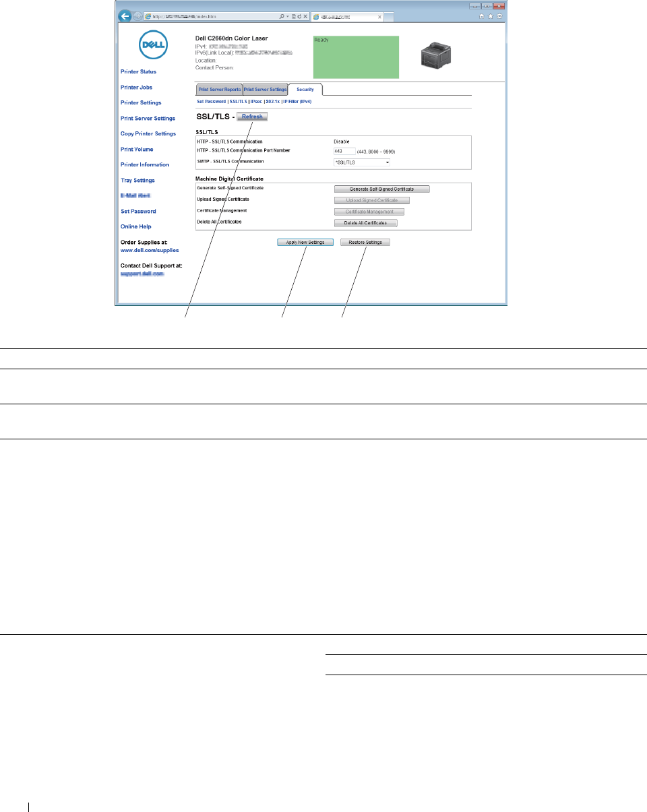Open the IPsec sub-menu link
The width and height of the screenshot is (647, 812).
256,101
